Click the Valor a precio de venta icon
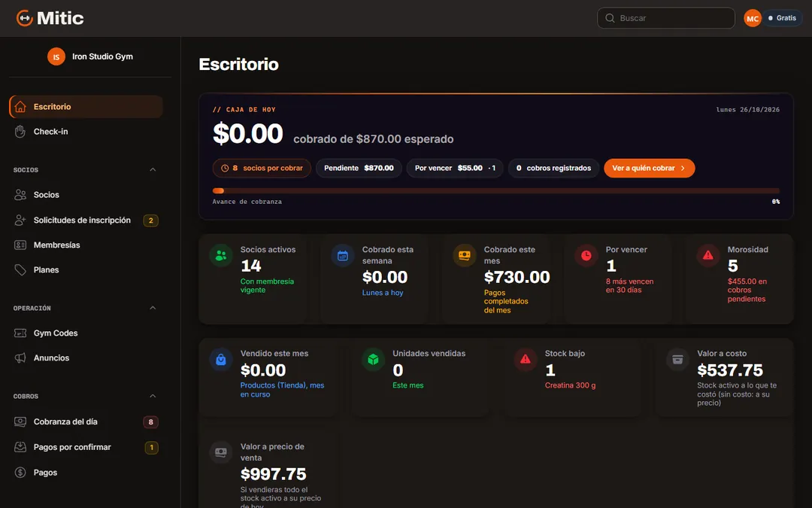812x508 pixels. pos(221,452)
